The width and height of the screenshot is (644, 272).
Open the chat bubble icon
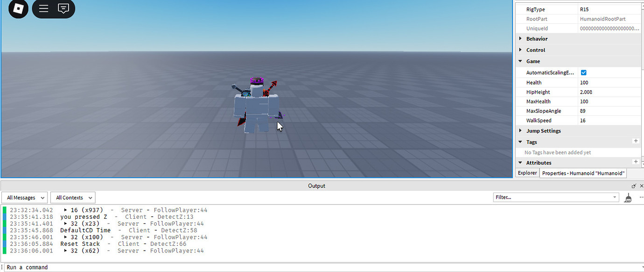63,8
